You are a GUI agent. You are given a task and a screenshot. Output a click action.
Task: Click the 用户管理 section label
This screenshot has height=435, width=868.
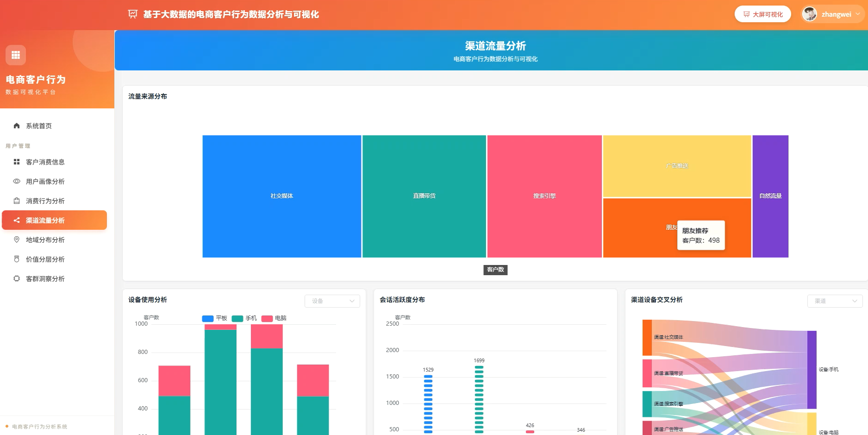coord(18,146)
